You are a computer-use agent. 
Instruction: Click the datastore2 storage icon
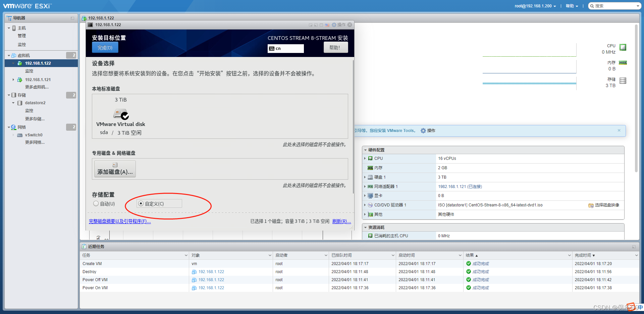click(20, 103)
